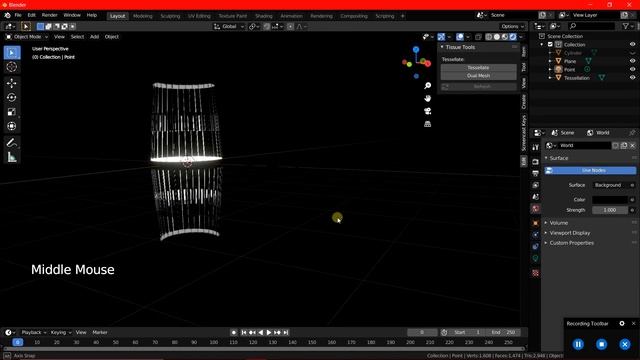Activate the 3D Cursor tool

[12, 67]
